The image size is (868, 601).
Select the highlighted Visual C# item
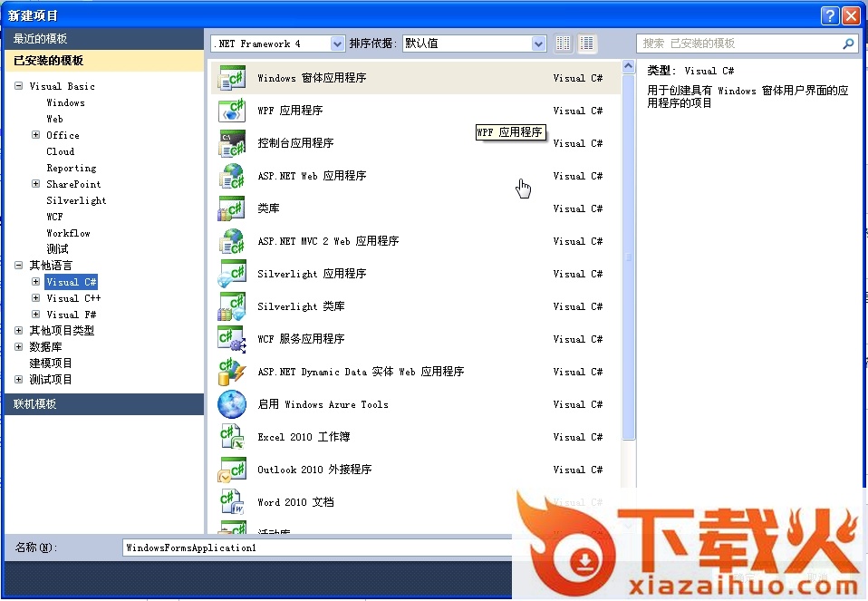click(71, 282)
